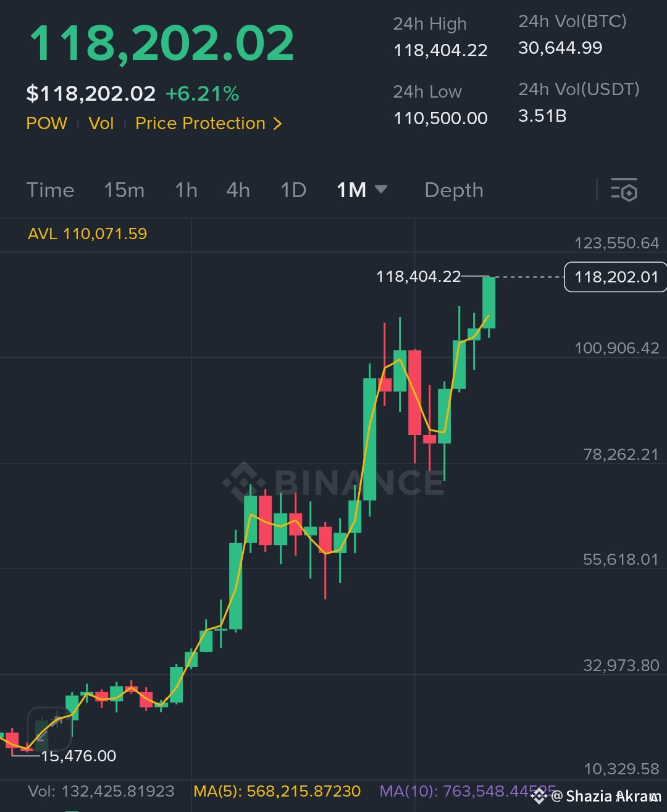
Task: Tap the current price label 118,202.01
Action: [x=616, y=277]
